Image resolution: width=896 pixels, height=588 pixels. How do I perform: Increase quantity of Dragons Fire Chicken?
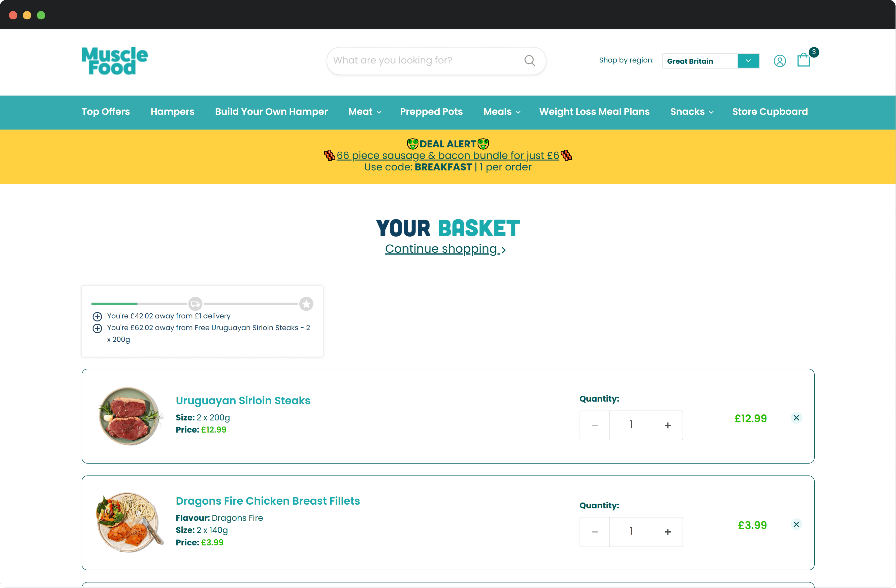click(668, 532)
